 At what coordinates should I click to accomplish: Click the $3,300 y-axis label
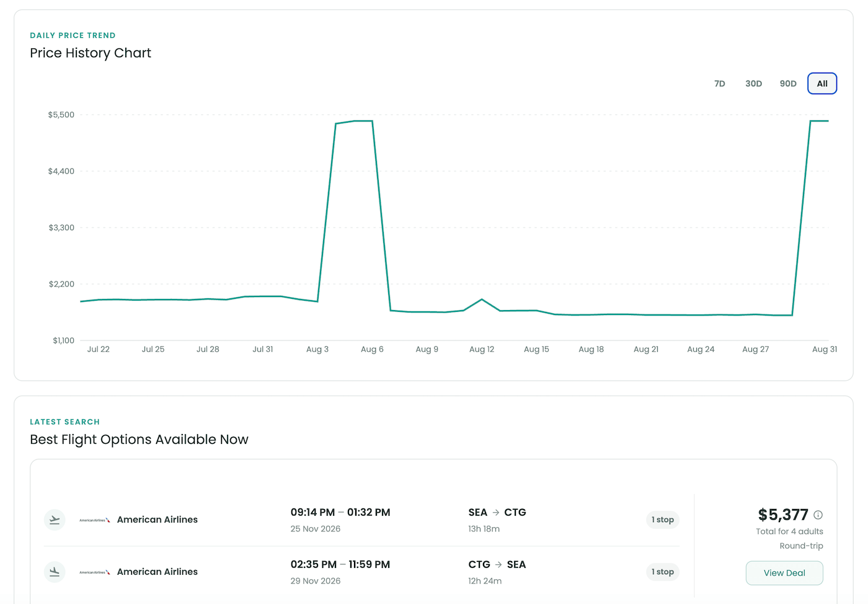pos(61,228)
